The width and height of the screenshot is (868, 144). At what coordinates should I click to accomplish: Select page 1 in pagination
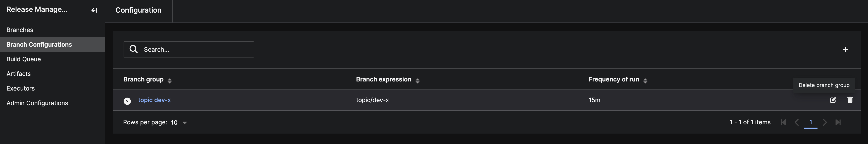pos(811,122)
